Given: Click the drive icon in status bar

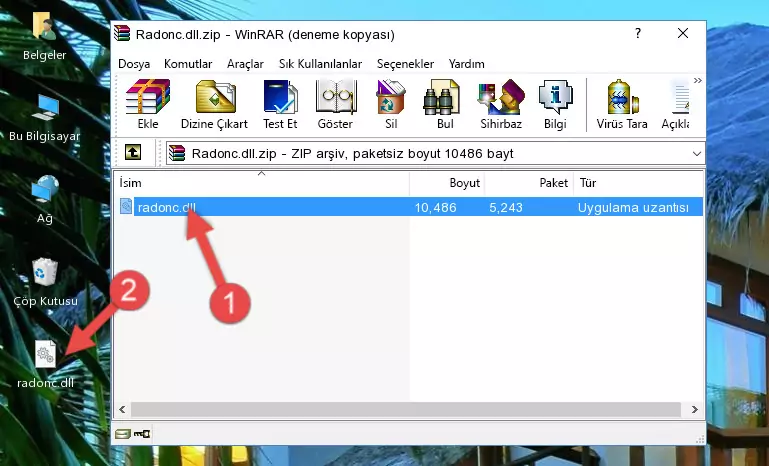Looking at the screenshot, I should [x=123, y=434].
